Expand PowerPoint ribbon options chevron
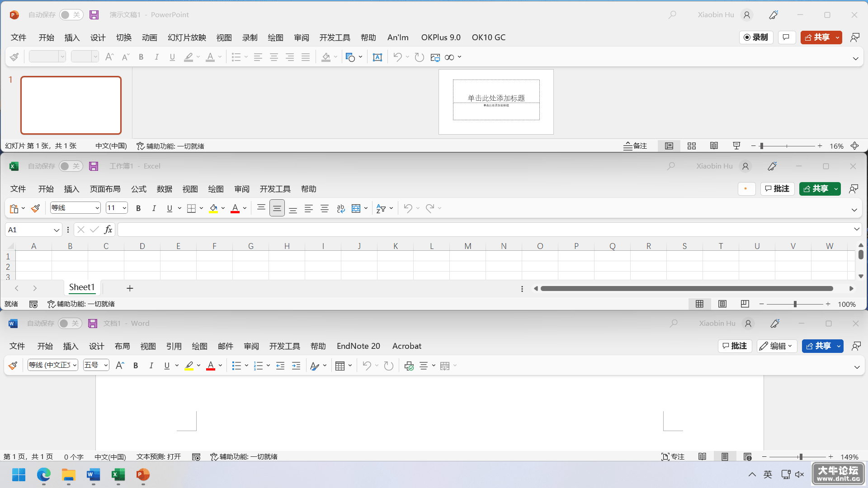 [855, 58]
